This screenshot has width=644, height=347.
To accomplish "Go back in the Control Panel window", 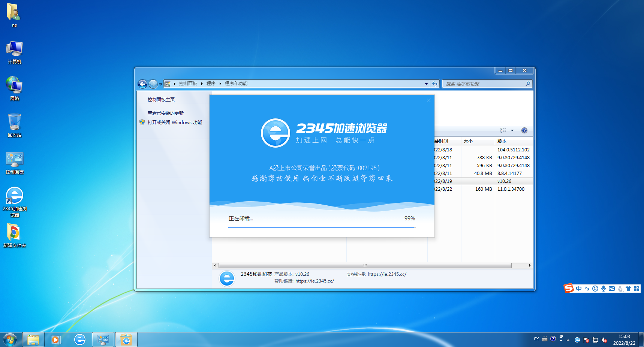I will tap(142, 84).
